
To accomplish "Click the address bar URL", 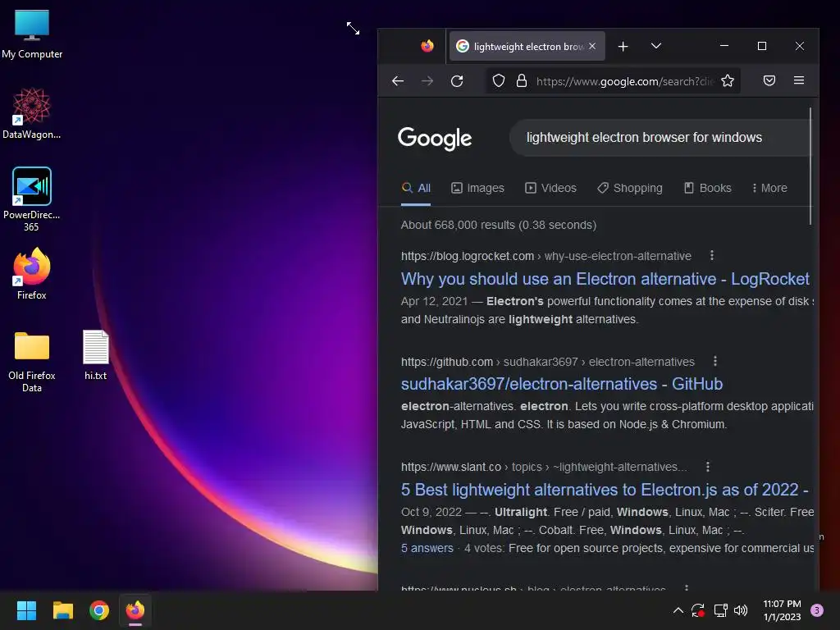I will point(624,81).
